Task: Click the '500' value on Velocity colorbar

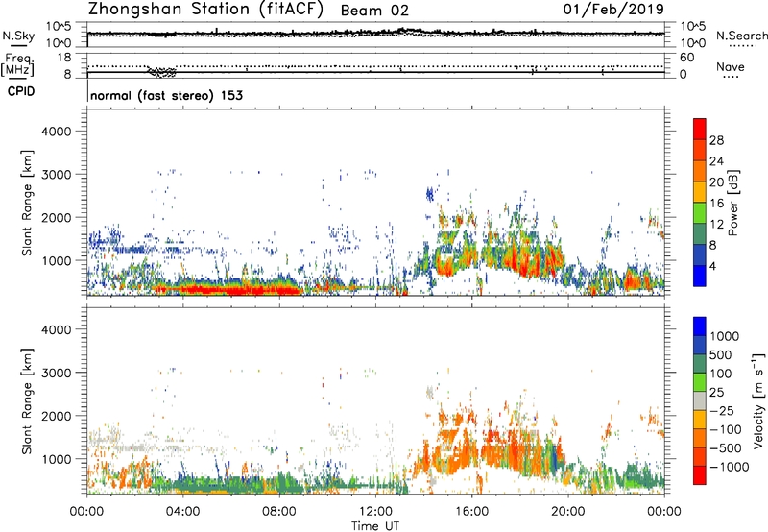Action: (x=721, y=354)
